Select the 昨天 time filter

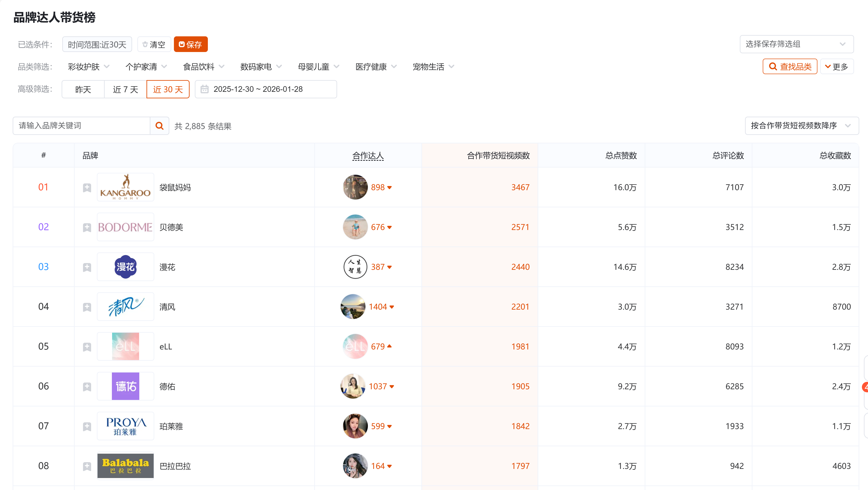[x=83, y=89]
